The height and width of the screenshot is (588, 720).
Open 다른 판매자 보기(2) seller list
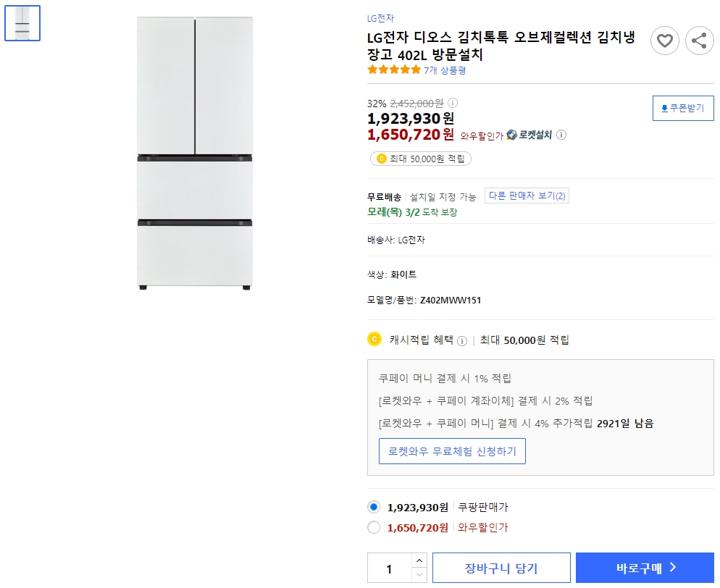(527, 196)
